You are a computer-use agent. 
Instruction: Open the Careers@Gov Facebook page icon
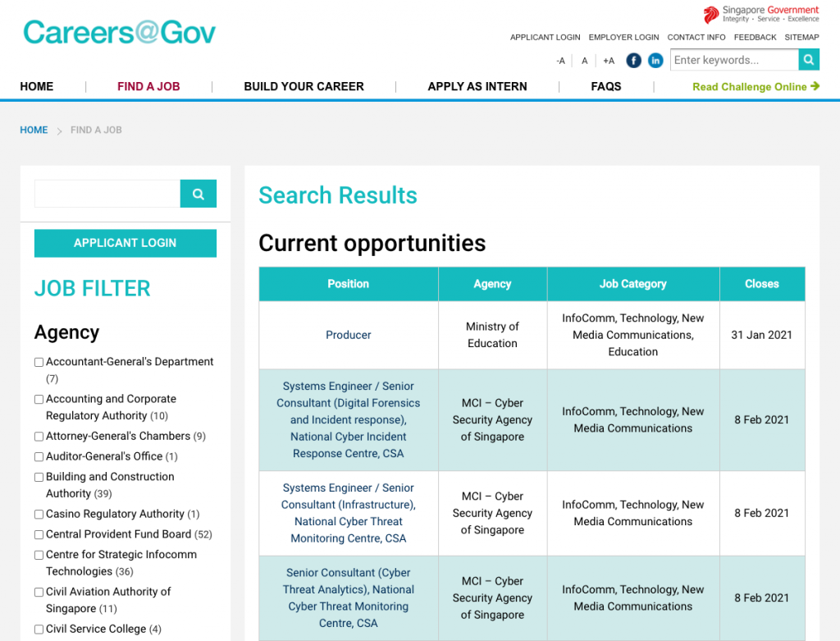point(633,60)
